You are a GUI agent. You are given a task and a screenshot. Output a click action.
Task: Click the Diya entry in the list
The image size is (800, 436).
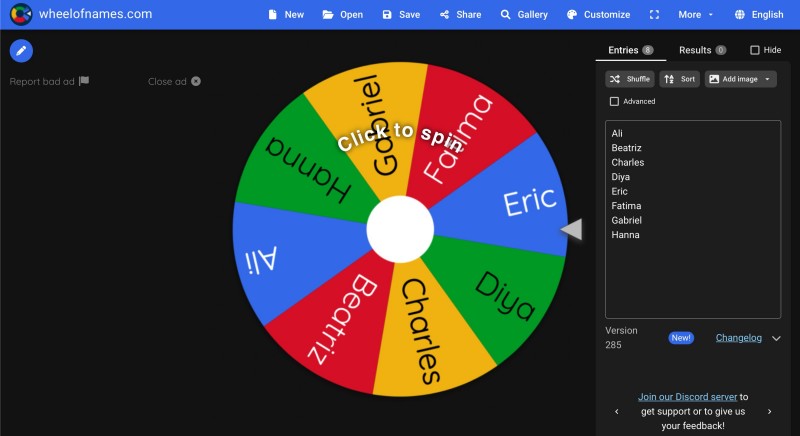[620, 177]
